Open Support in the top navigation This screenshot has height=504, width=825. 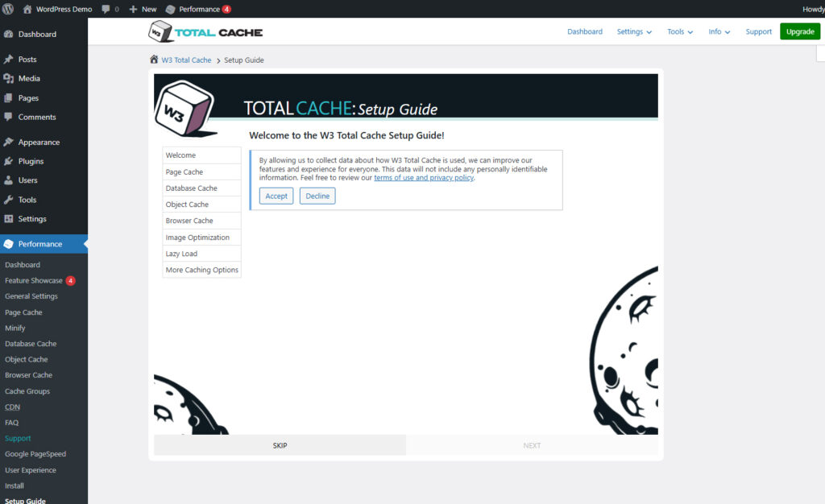tap(758, 31)
